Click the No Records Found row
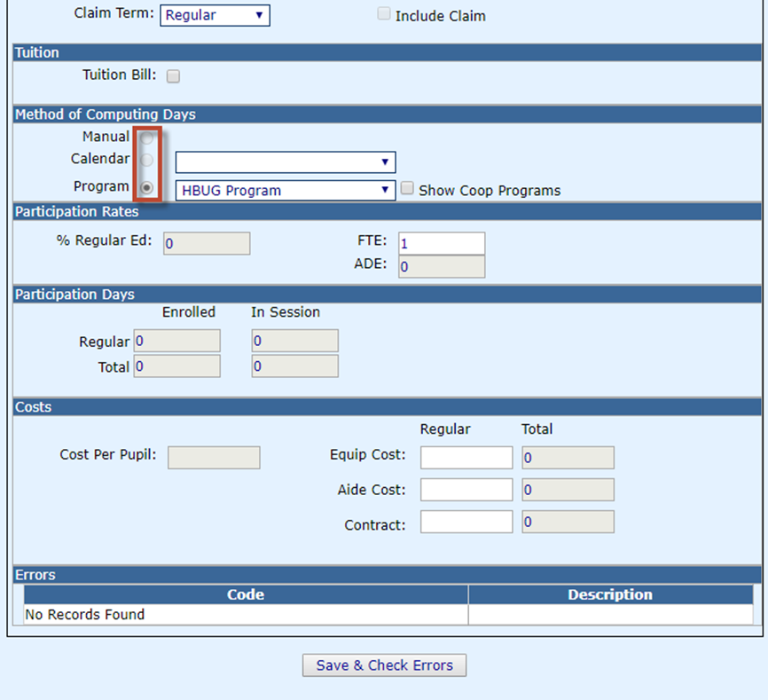The height and width of the screenshot is (700, 768). (x=388, y=614)
